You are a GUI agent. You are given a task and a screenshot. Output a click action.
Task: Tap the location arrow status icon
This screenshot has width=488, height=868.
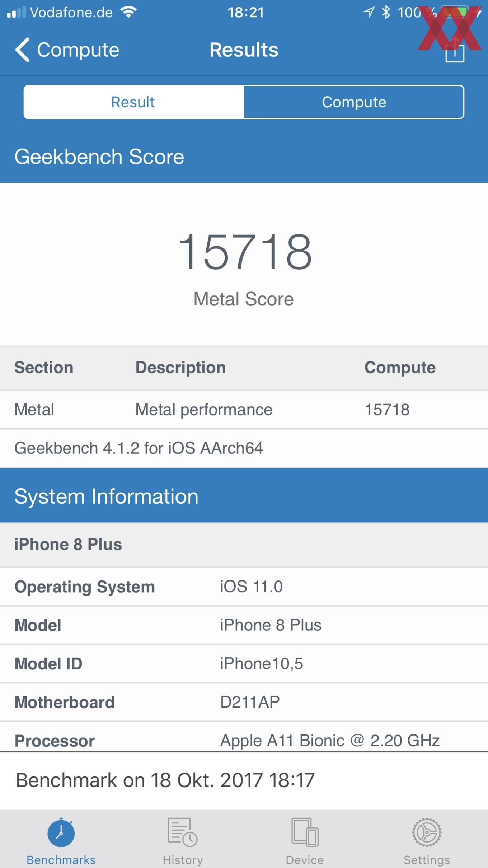click(369, 13)
